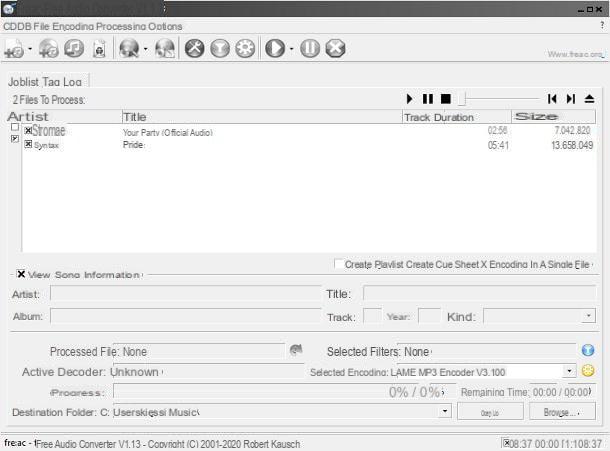Screen dimensions: 610x451
Task: Open the arrow beside Start encoding icon
Action: 291,49
